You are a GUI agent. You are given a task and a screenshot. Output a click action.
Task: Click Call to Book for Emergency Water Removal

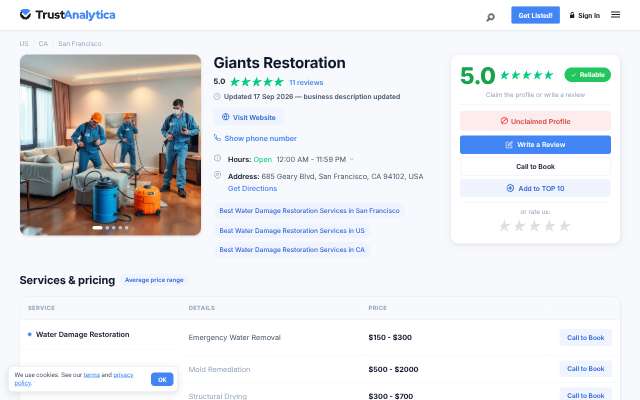pyautogui.click(x=585, y=338)
